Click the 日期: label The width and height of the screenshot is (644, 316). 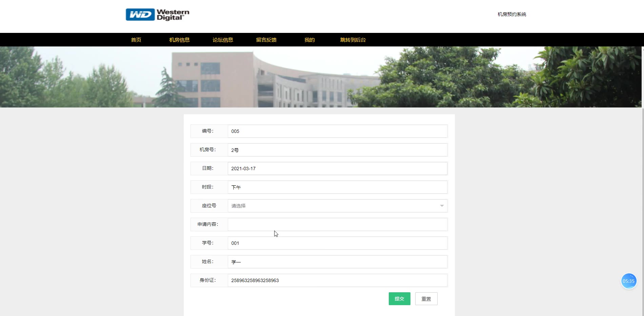click(208, 169)
